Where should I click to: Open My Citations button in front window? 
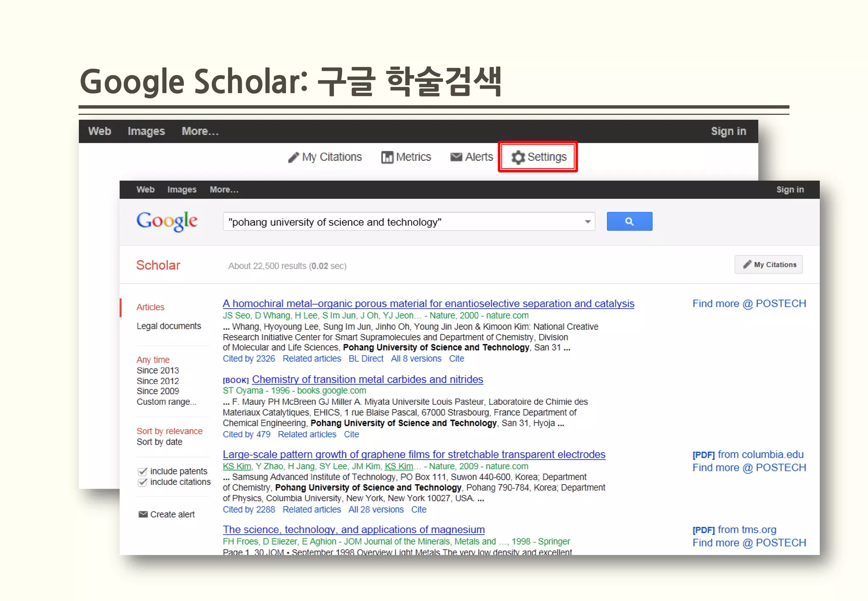point(768,264)
